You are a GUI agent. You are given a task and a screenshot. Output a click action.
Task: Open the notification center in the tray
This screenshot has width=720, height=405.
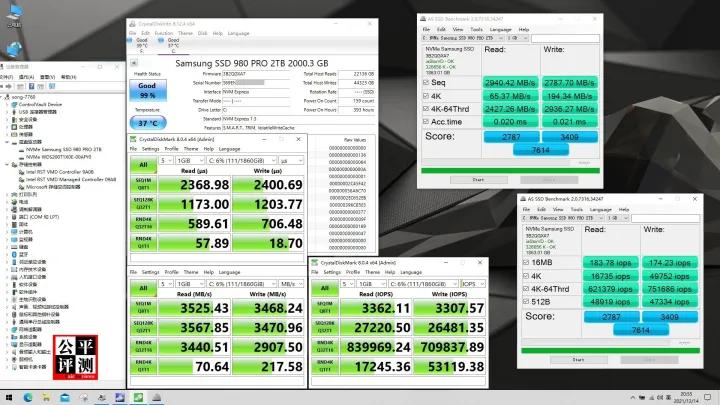[707, 398]
